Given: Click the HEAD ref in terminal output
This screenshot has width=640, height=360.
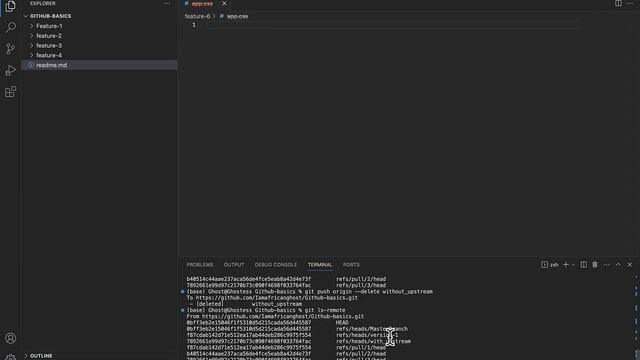Looking at the screenshot, I should coord(342,322).
